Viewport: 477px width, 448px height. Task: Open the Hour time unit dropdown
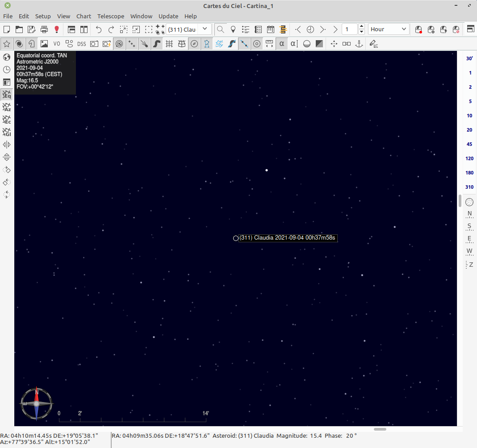click(x=388, y=29)
